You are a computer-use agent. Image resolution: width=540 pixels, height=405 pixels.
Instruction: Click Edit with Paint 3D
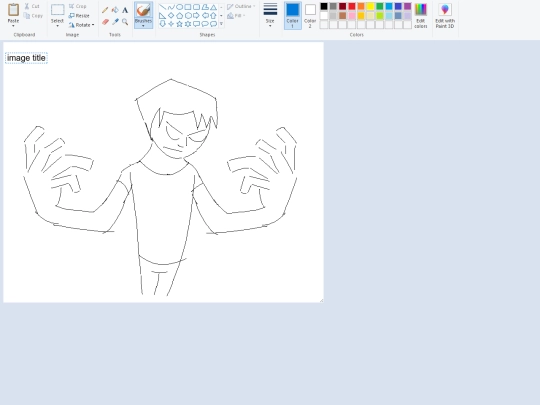click(x=445, y=15)
